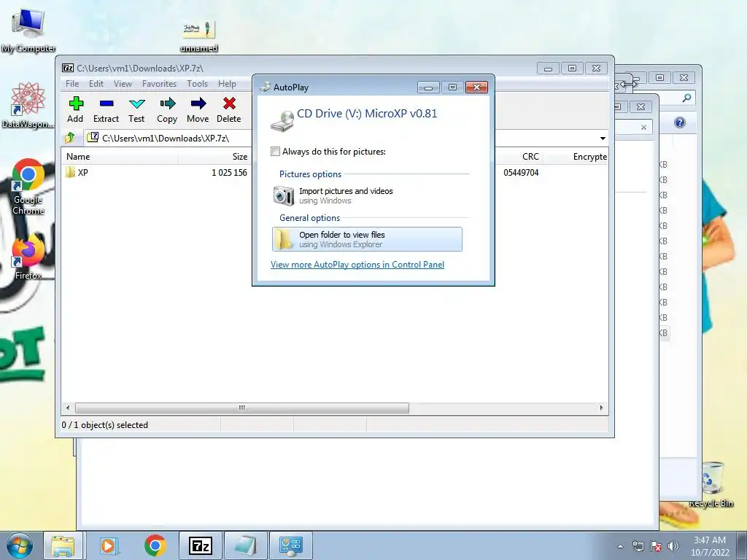Viewport: 747px width, 560px height.
Task: Switch to 7-Zip taskbar button
Action: point(200,545)
